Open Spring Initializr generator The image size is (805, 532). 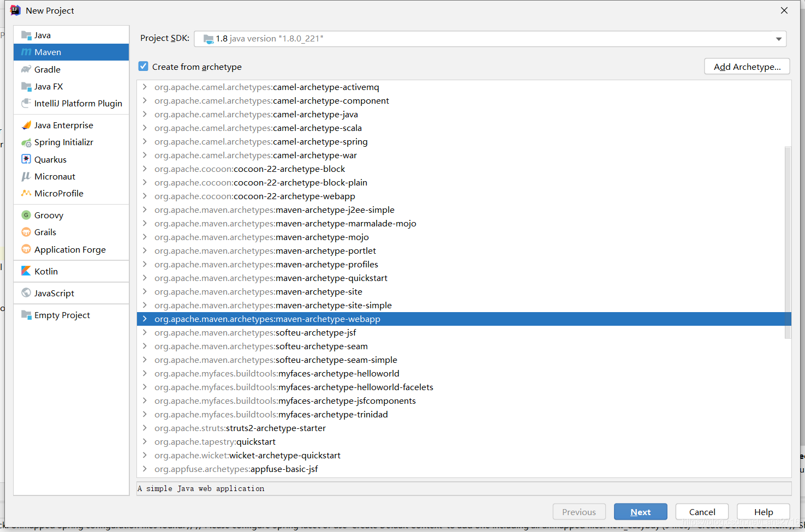tap(63, 142)
